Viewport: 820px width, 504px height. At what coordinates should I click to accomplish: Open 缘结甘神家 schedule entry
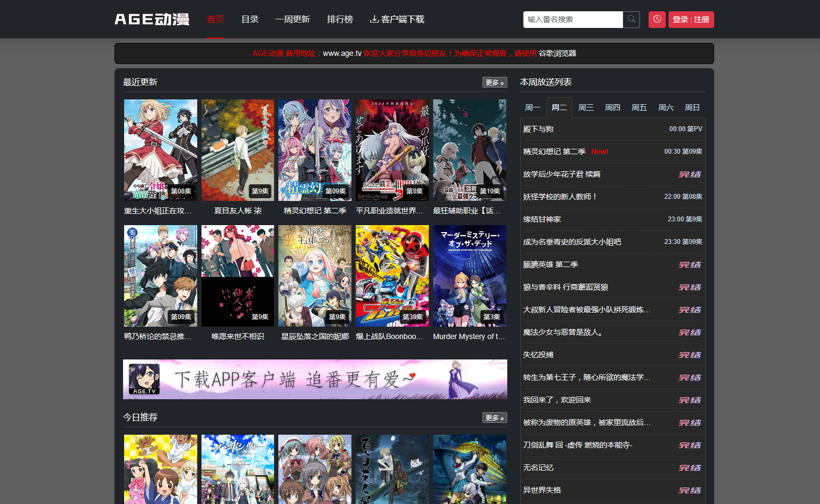coord(542,219)
